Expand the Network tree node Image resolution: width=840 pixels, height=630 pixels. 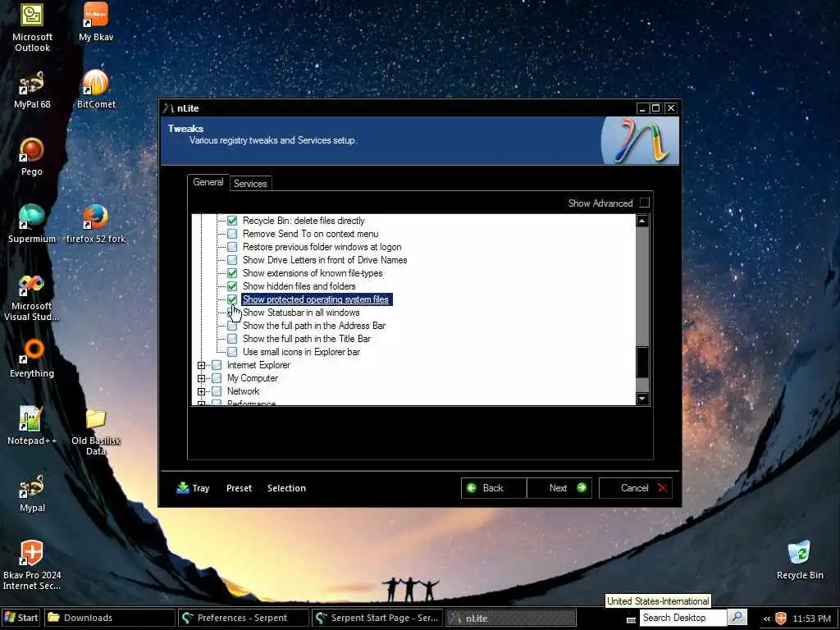click(202, 391)
